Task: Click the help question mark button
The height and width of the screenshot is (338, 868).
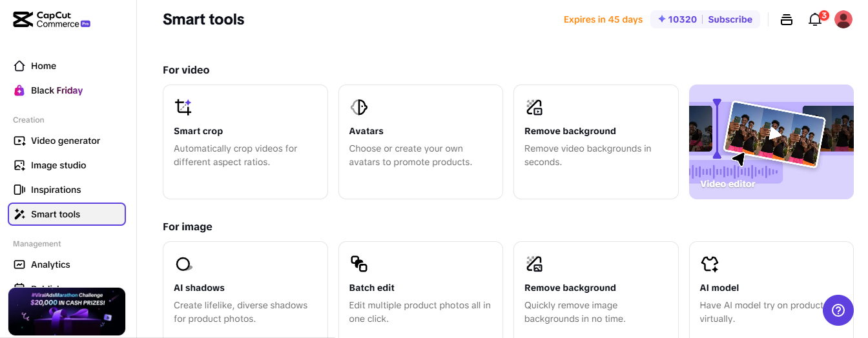Action: (838, 310)
